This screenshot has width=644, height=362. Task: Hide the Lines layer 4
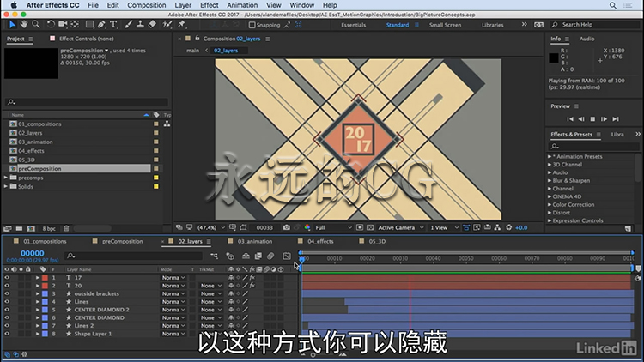[x=7, y=302]
